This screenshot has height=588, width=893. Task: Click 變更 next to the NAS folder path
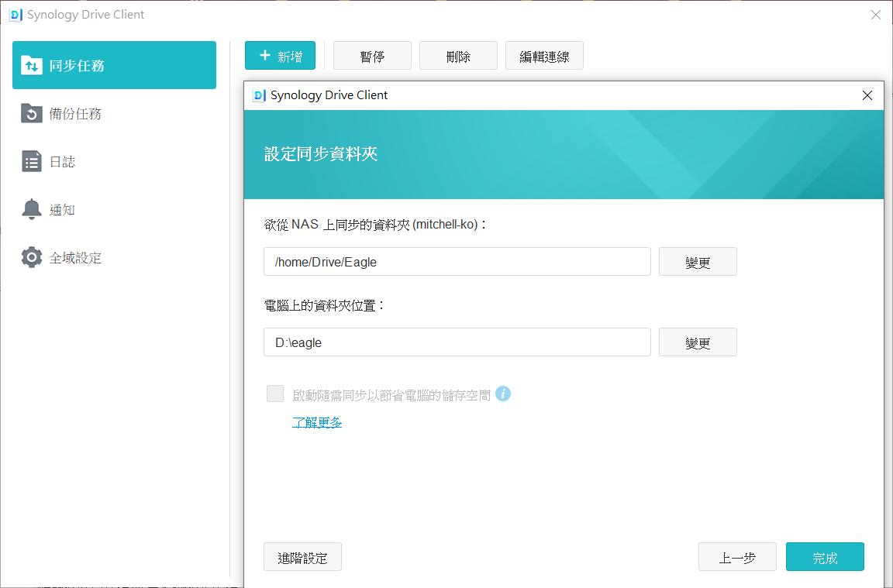pyautogui.click(x=697, y=261)
